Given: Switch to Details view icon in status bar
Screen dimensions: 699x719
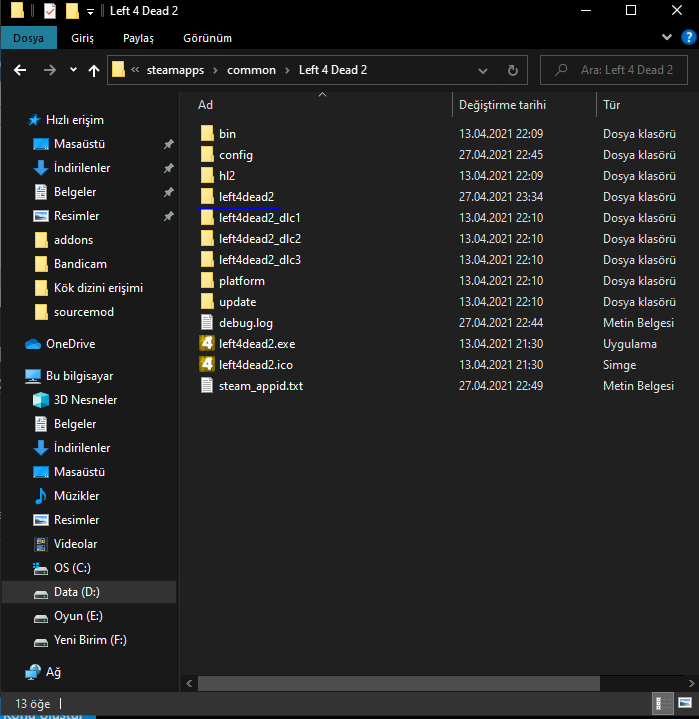Looking at the screenshot, I should pos(662,703).
